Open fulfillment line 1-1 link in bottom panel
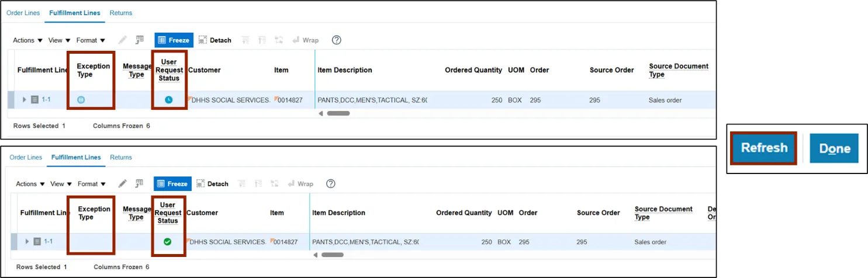Screen dimensions: 868x278 tap(49, 241)
